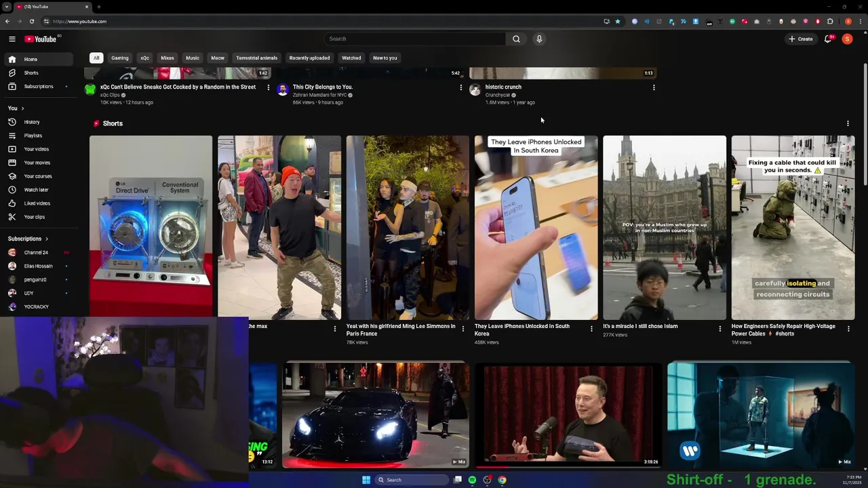
Task: Bookmark this page with the star icon
Action: (617, 21)
